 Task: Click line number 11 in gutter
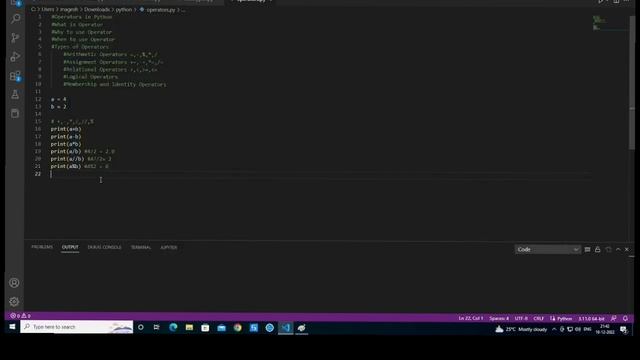[38, 92]
